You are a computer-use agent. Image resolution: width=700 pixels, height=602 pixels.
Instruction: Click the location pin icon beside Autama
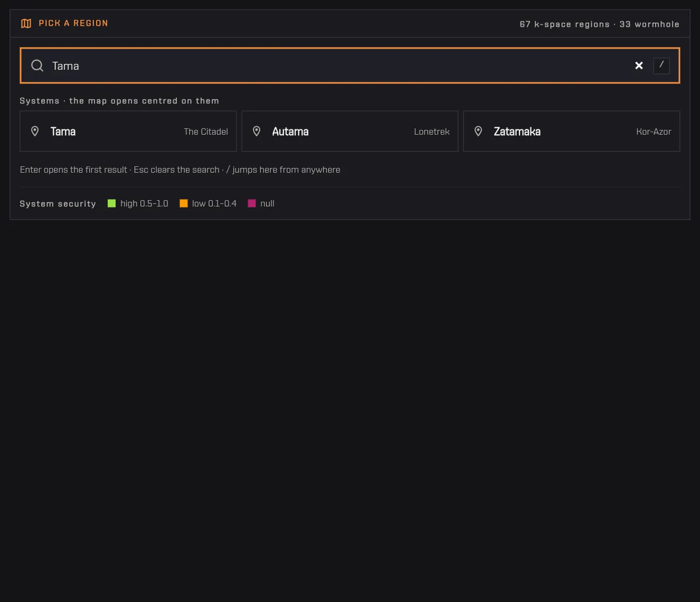pyautogui.click(x=257, y=131)
